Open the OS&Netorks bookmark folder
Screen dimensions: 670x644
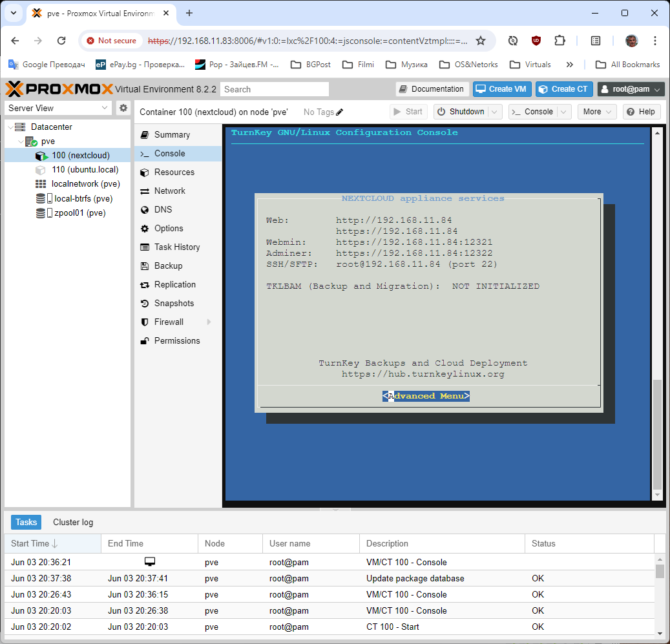coord(469,65)
